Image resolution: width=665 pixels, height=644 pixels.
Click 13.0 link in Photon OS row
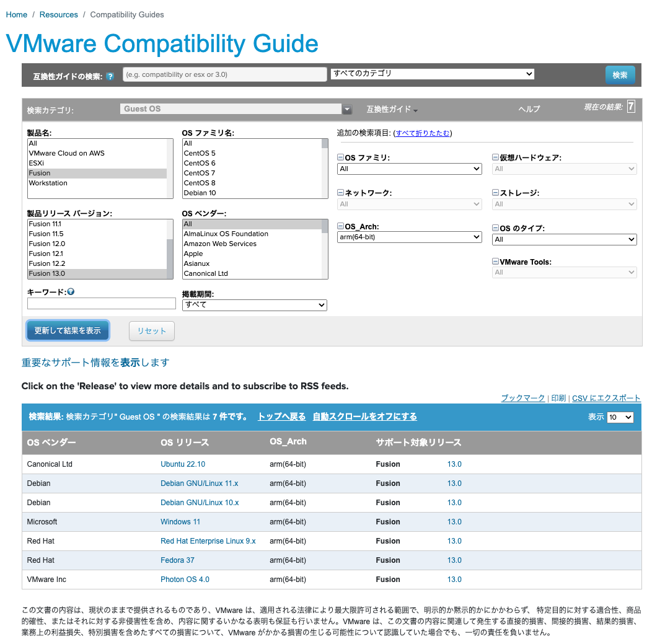(x=454, y=580)
